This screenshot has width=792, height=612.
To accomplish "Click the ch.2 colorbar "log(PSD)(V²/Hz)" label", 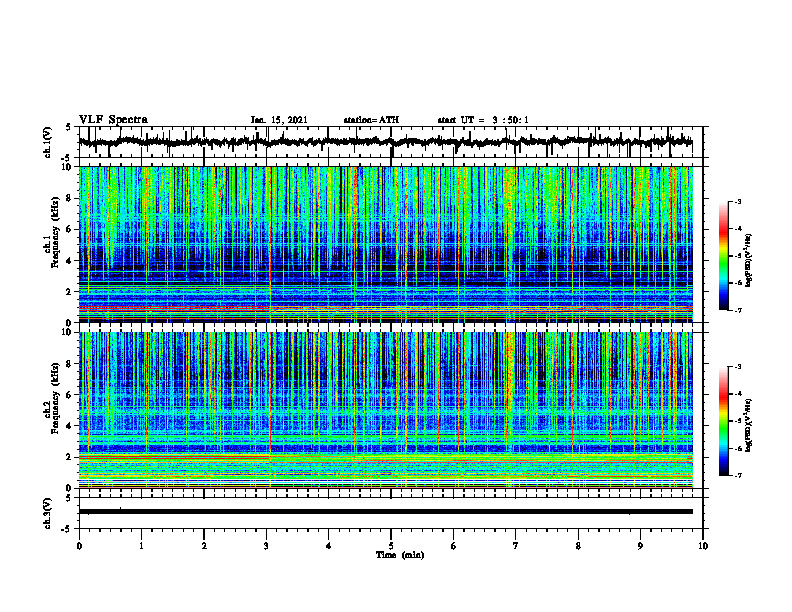I will click(x=749, y=425).
